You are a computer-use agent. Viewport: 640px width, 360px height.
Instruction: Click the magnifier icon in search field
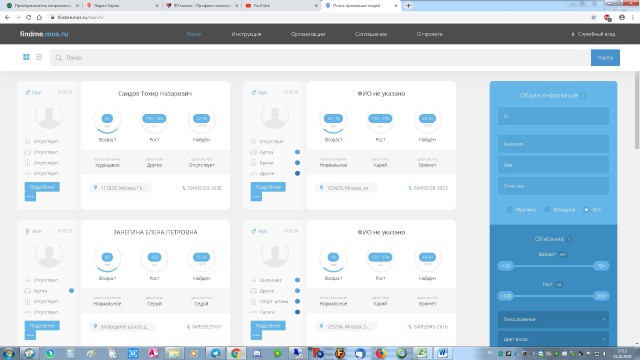pos(59,58)
